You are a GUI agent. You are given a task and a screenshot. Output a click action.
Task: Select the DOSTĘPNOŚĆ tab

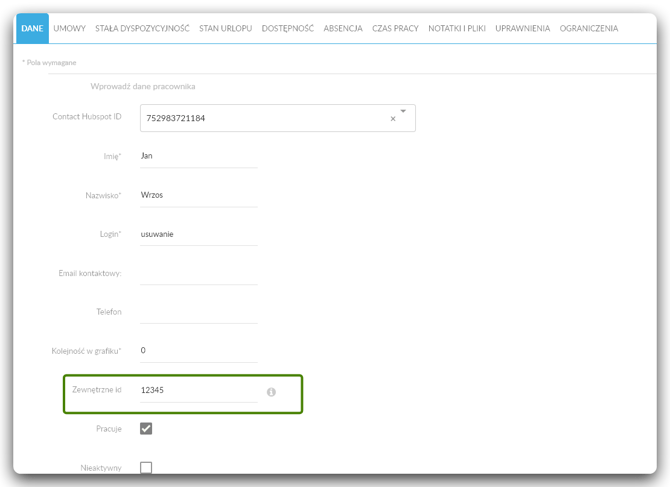288,28
